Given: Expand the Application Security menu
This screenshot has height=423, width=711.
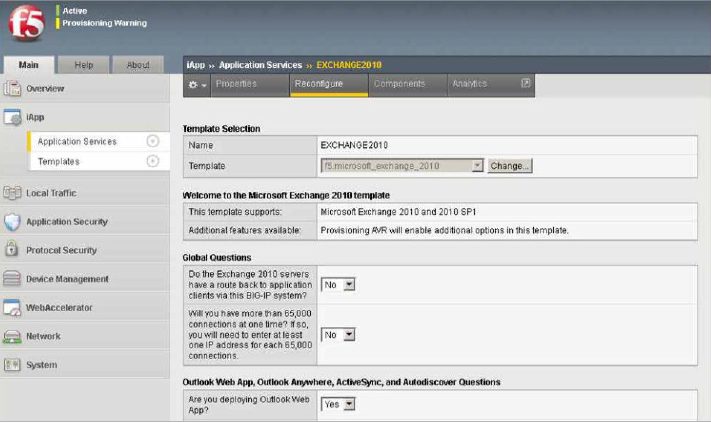Looking at the screenshot, I should tap(67, 222).
